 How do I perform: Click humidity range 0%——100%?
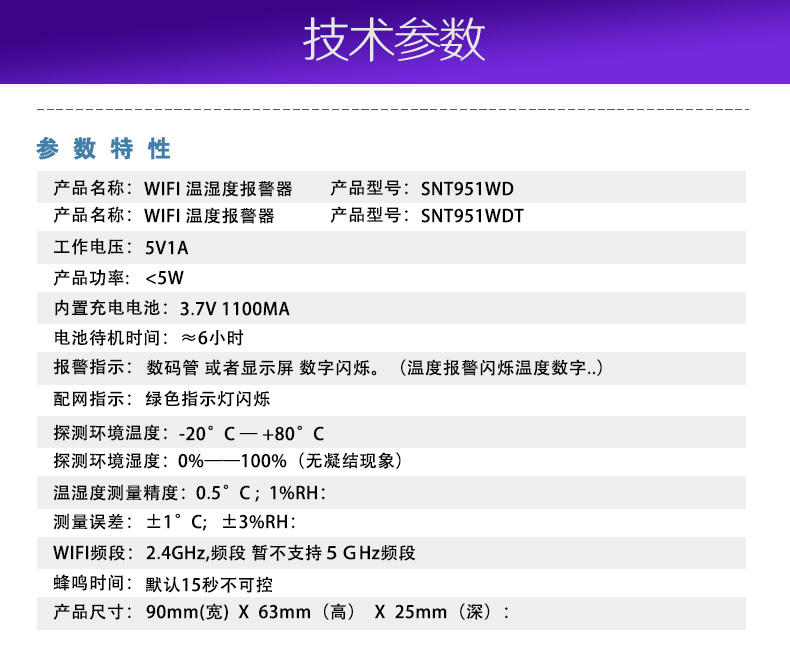[232, 461]
